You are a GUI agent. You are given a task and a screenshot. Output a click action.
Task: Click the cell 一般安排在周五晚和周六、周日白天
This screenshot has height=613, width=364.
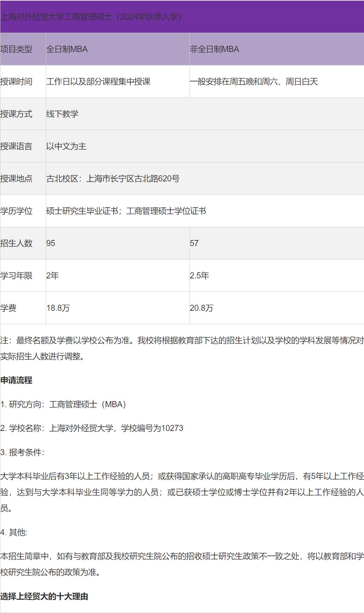click(277, 81)
